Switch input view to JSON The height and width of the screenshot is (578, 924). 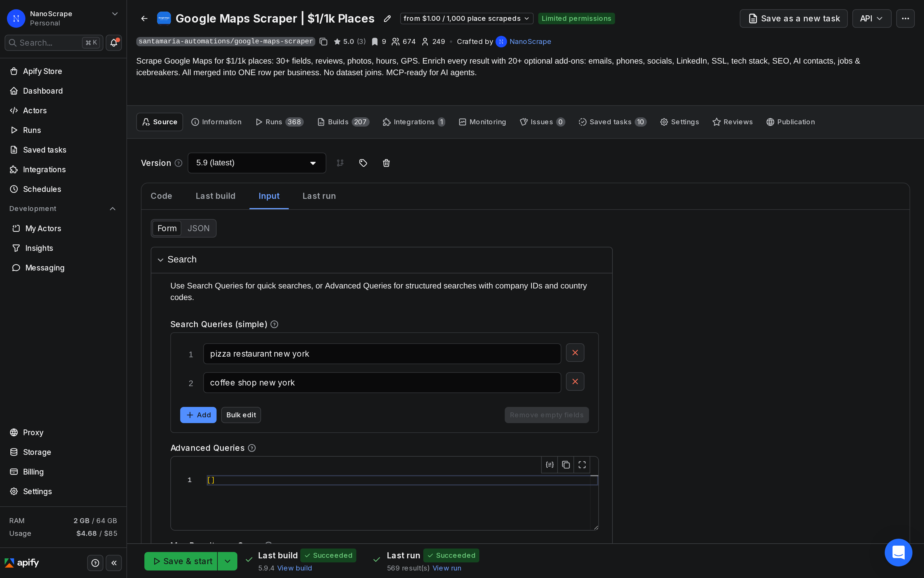[199, 228]
